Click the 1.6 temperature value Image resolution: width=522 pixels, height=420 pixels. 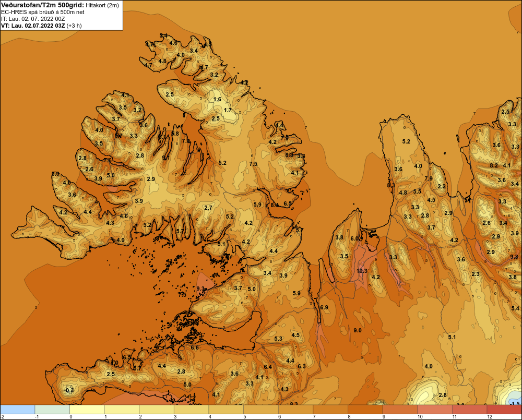[x=217, y=99]
